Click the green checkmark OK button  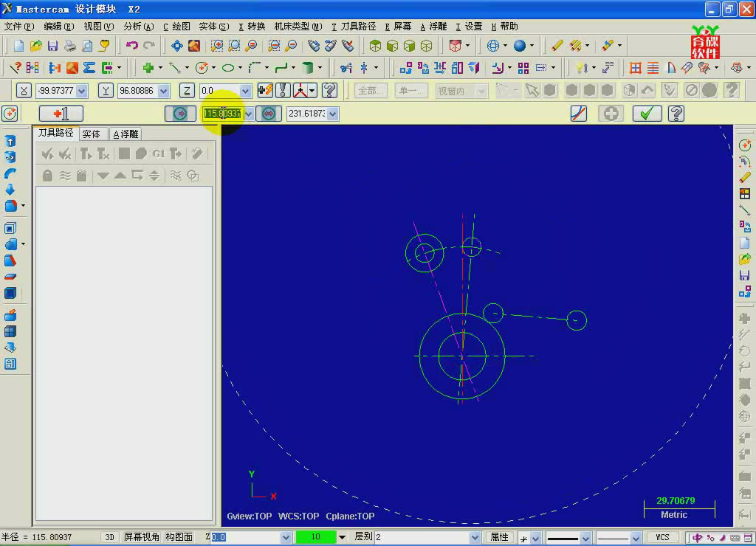647,114
